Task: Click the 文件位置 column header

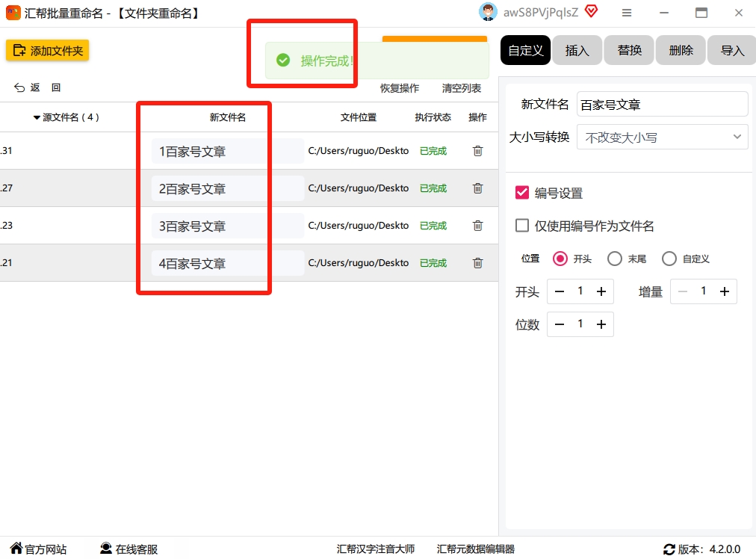Action: click(x=359, y=117)
